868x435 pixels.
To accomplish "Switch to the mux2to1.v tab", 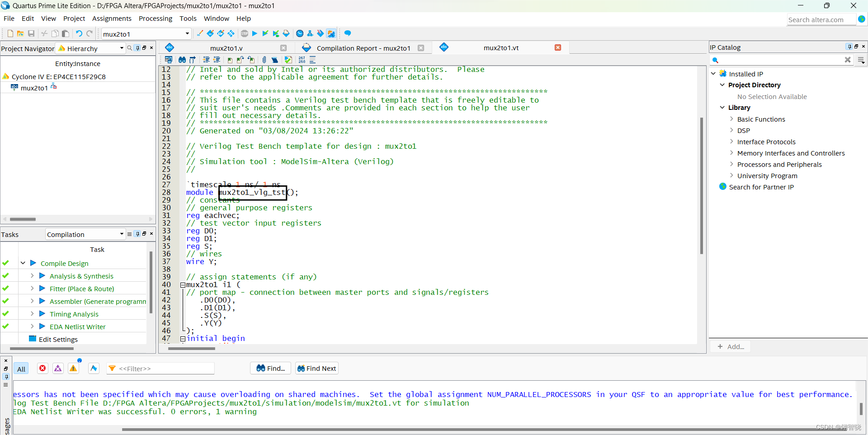I will 226,48.
